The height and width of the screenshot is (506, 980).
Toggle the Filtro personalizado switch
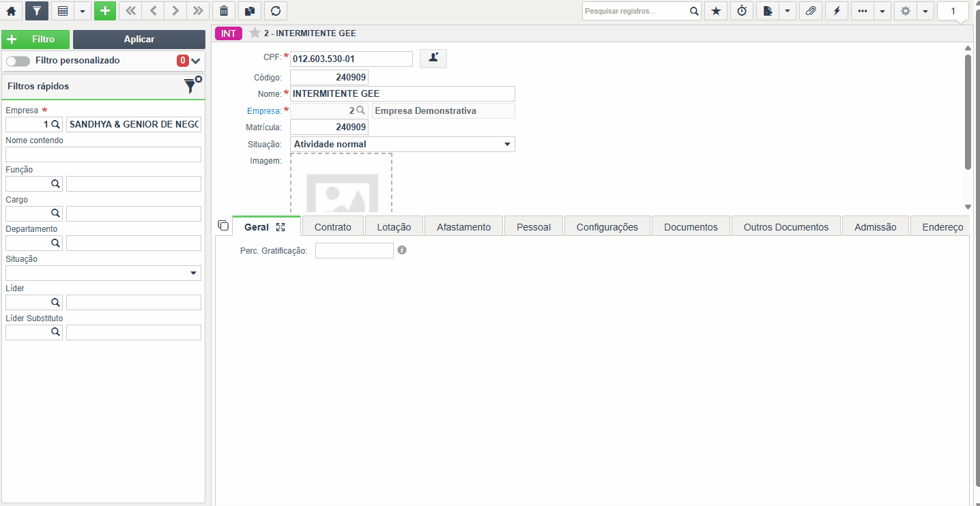coord(18,61)
